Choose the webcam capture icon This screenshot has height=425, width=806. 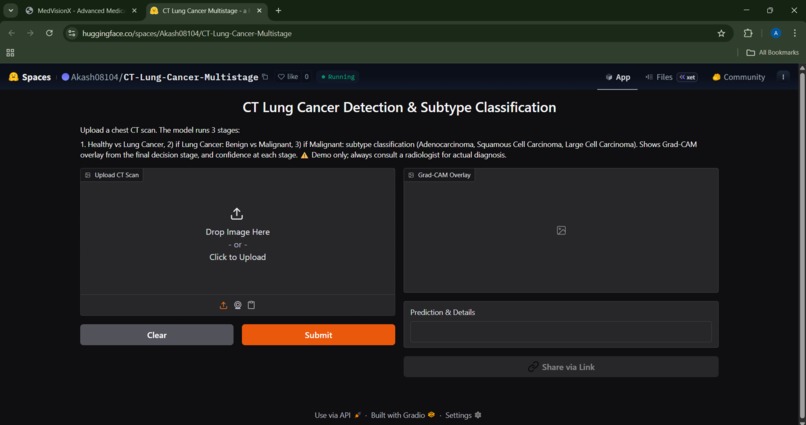237,305
